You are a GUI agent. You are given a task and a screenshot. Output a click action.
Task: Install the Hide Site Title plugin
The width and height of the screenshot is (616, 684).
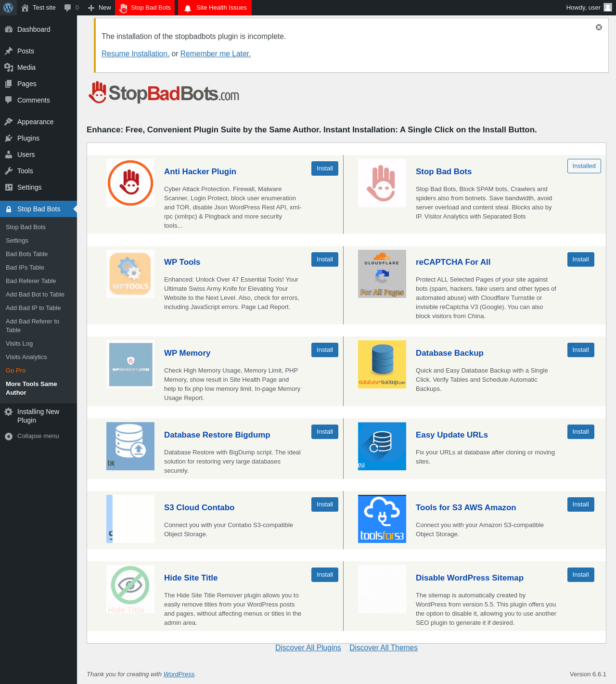pyautogui.click(x=325, y=575)
